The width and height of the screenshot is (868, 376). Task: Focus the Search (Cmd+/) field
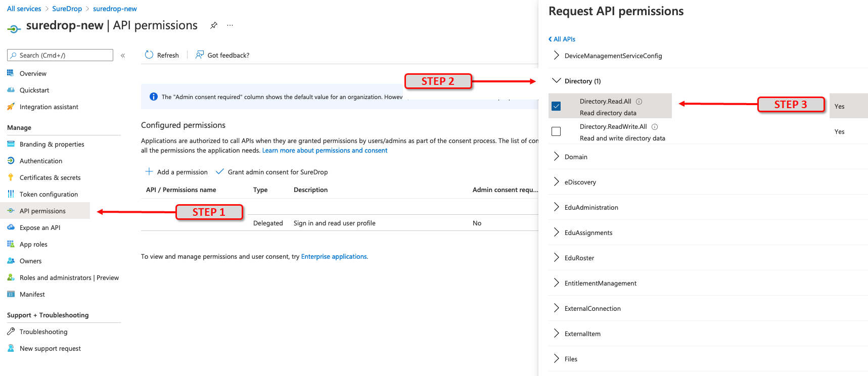60,55
